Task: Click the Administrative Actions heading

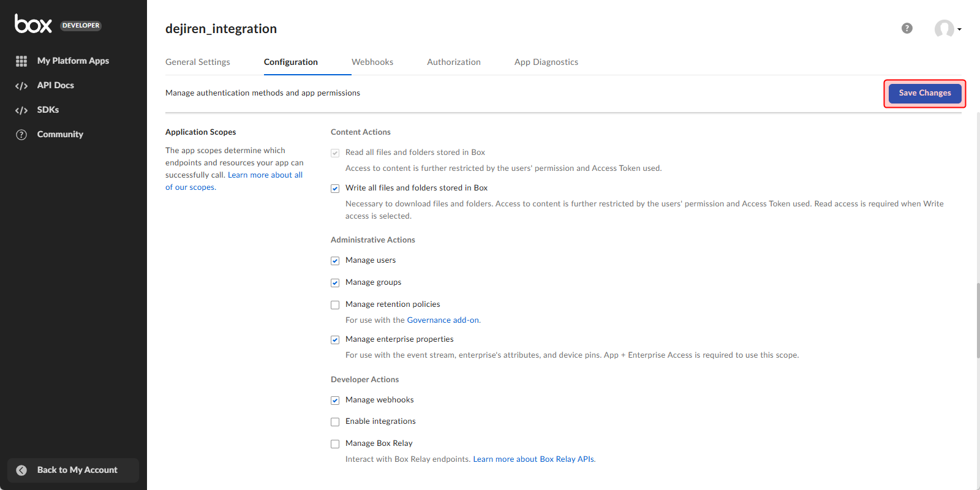Action: pyautogui.click(x=373, y=239)
